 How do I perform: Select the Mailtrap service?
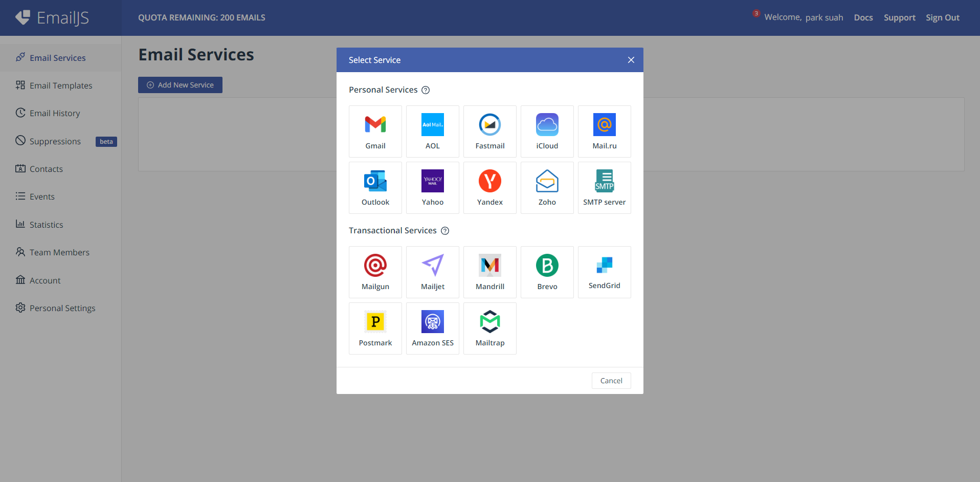pyautogui.click(x=490, y=328)
